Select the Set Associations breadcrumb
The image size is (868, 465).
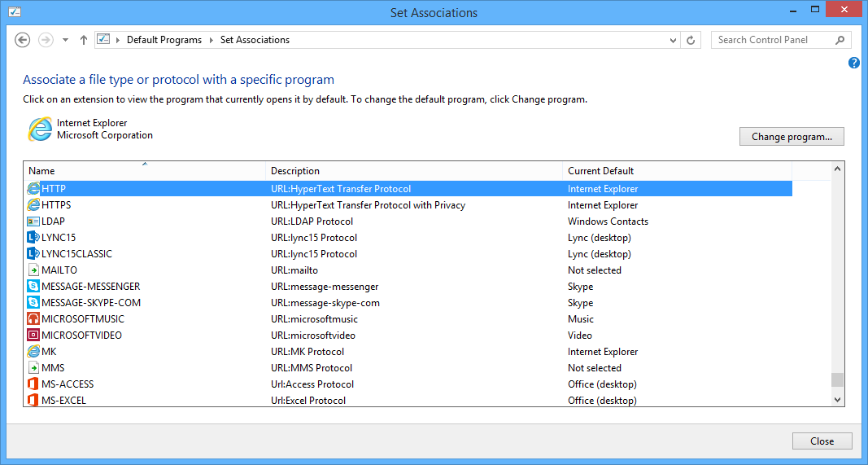coord(255,40)
